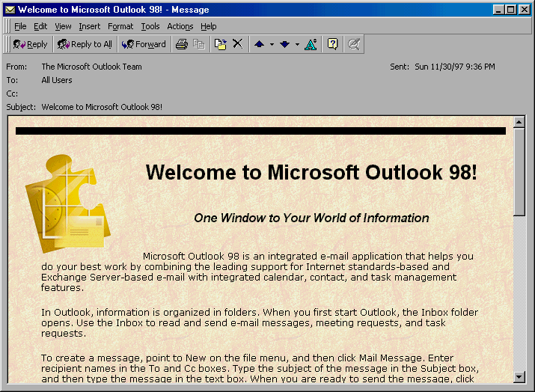Open the Actions menu
535x392 pixels.
point(180,26)
